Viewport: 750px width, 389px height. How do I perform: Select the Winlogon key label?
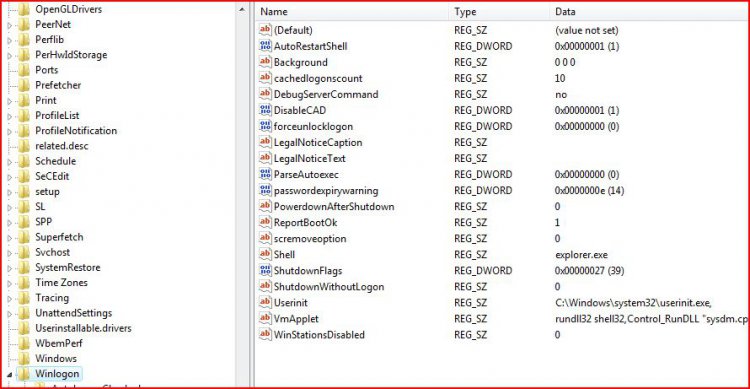click(57, 374)
